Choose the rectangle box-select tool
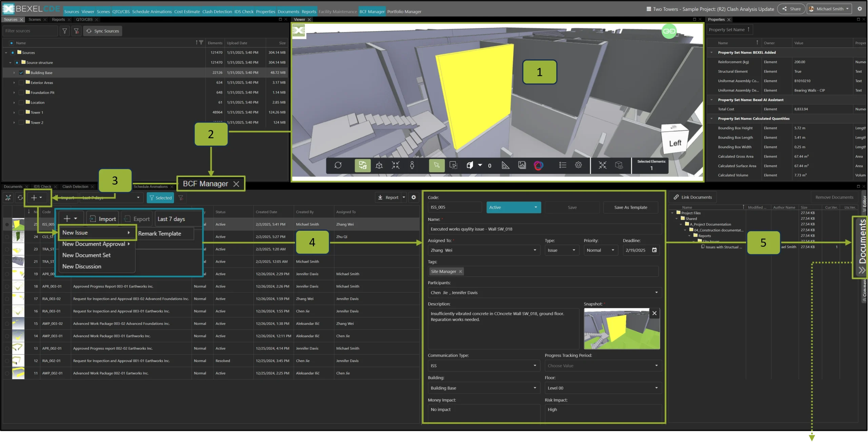Image resolution: width=868 pixels, height=448 pixels. [453, 165]
